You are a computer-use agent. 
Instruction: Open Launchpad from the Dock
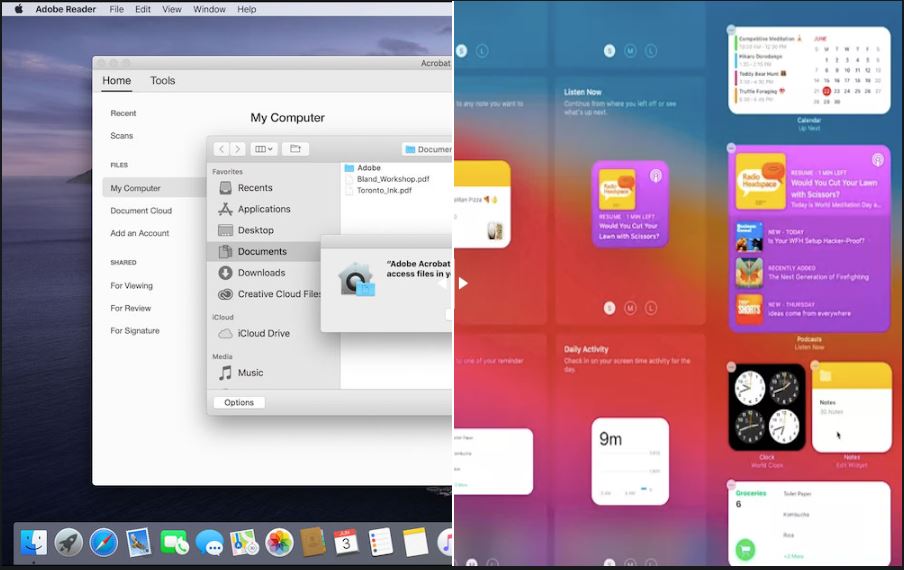tap(69, 542)
